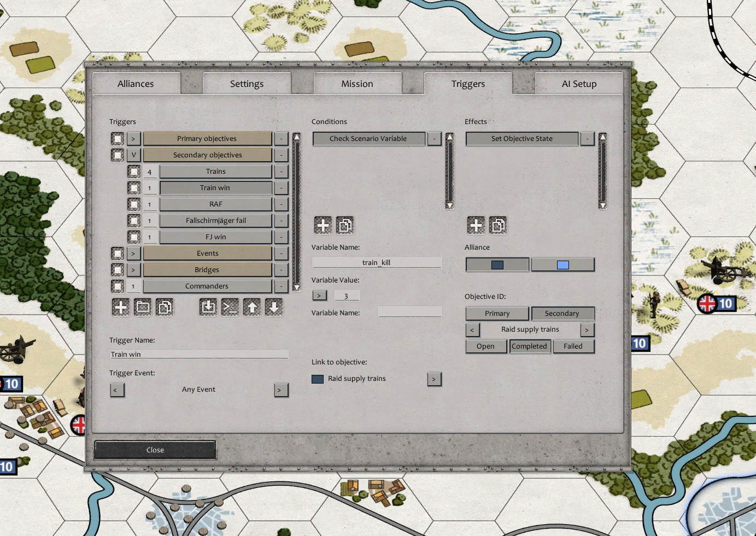Delete the Commanders trigger with minus button
Viewport: 756px width, 536px height.
[x=281, y=286]
